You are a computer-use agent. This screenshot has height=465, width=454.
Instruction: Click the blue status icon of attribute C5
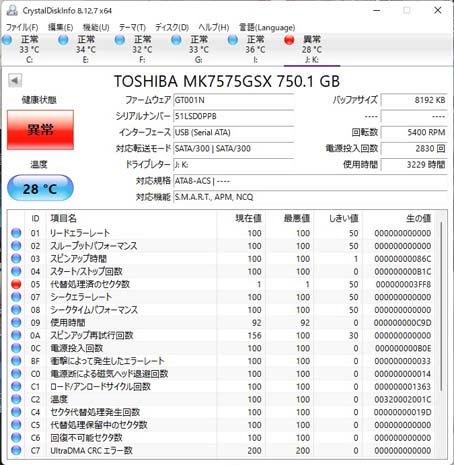16,425
